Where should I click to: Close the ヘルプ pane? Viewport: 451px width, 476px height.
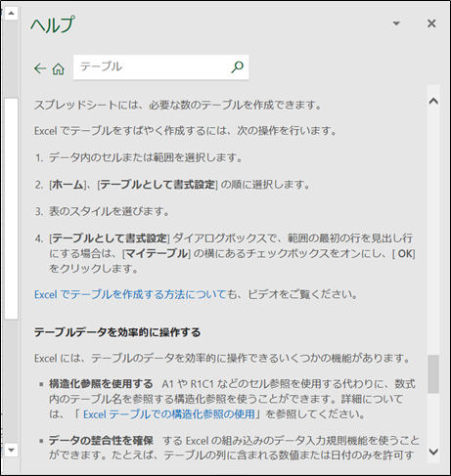(431, 23)
